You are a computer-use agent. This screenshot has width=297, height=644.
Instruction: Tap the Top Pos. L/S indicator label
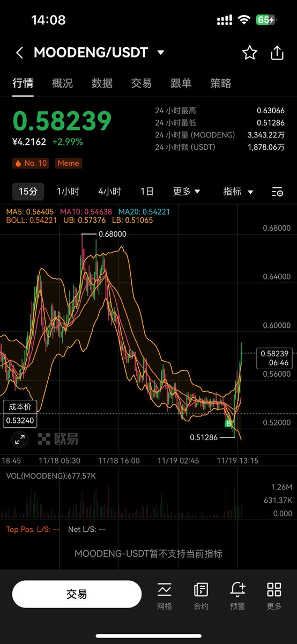click(x=33, y=529)
